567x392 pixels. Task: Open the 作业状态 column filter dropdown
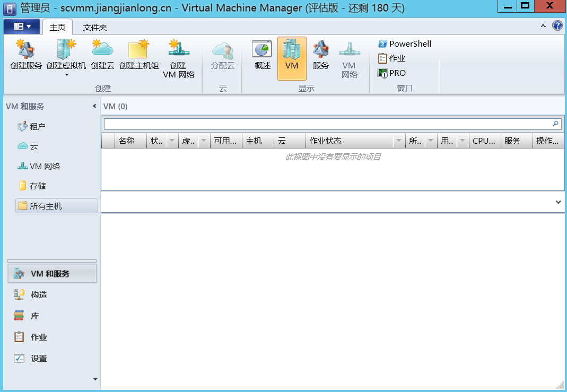[399, 141]
